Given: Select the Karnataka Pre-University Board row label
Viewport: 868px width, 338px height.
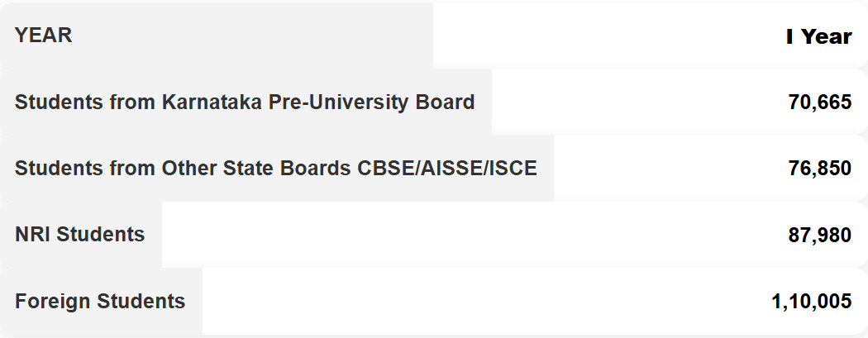Looking at the screenshot, I should 245,102.
